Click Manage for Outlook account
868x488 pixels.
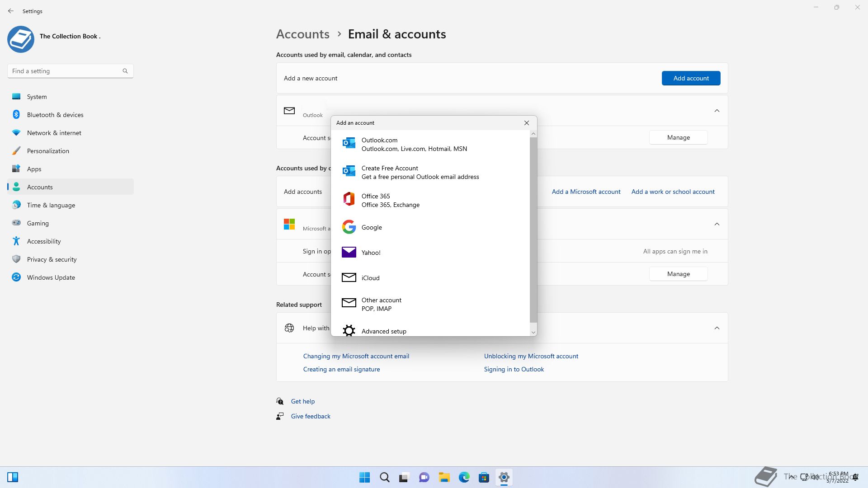[678, 137]
